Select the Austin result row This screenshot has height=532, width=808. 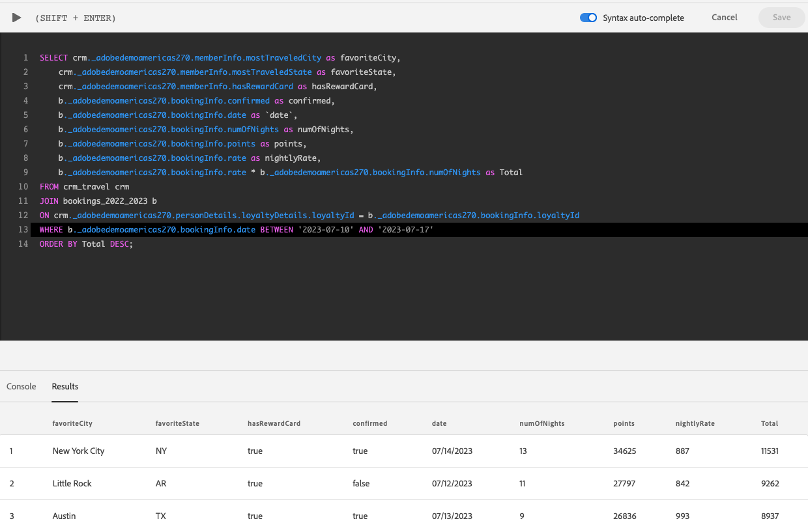tap(404, 516)
